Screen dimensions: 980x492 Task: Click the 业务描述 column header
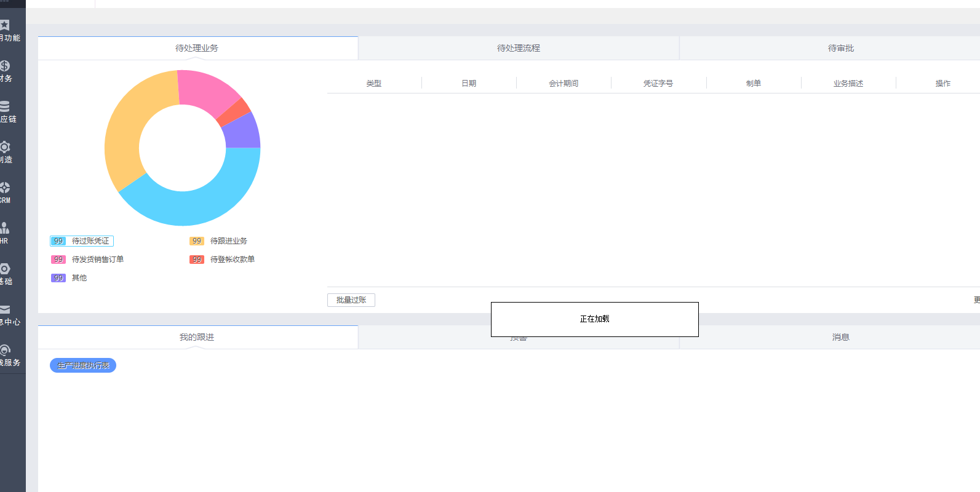point(848,83)
